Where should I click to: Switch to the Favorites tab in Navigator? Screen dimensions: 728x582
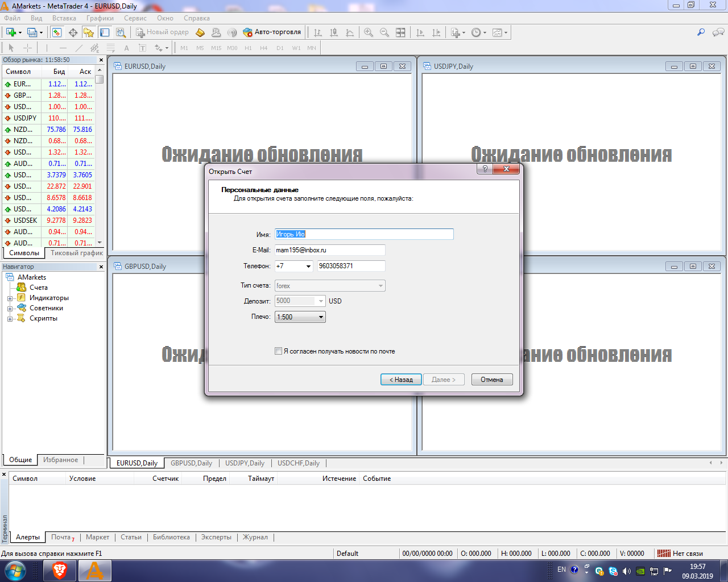coord(61,460)
